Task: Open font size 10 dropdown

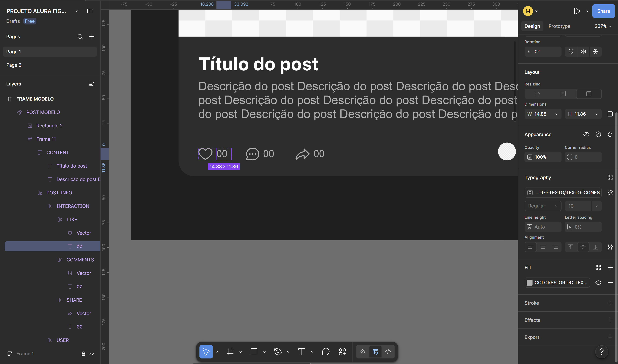Action: tap(596, 206)
